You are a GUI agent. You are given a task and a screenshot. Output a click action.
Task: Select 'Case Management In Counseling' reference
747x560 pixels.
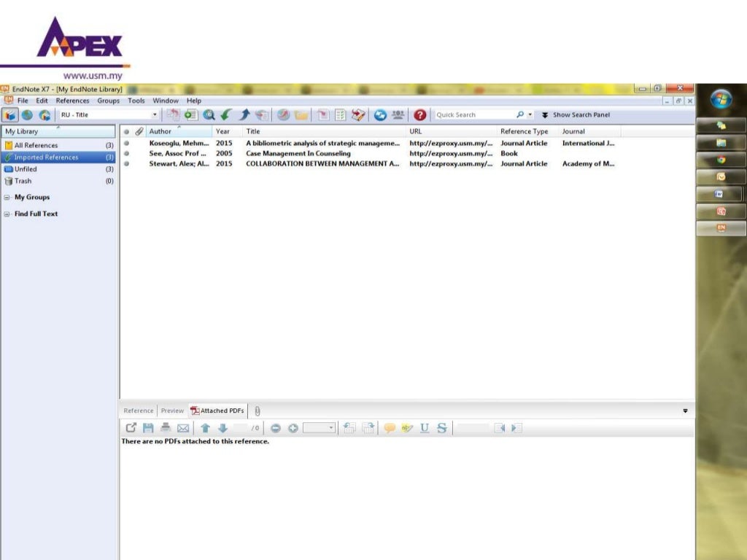[x=298, y=153]
